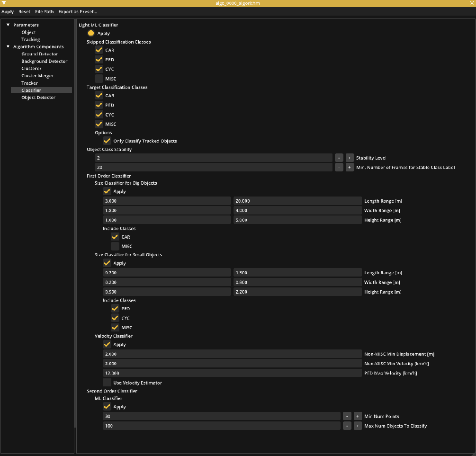Click Apply in the top menu bar

8,12
